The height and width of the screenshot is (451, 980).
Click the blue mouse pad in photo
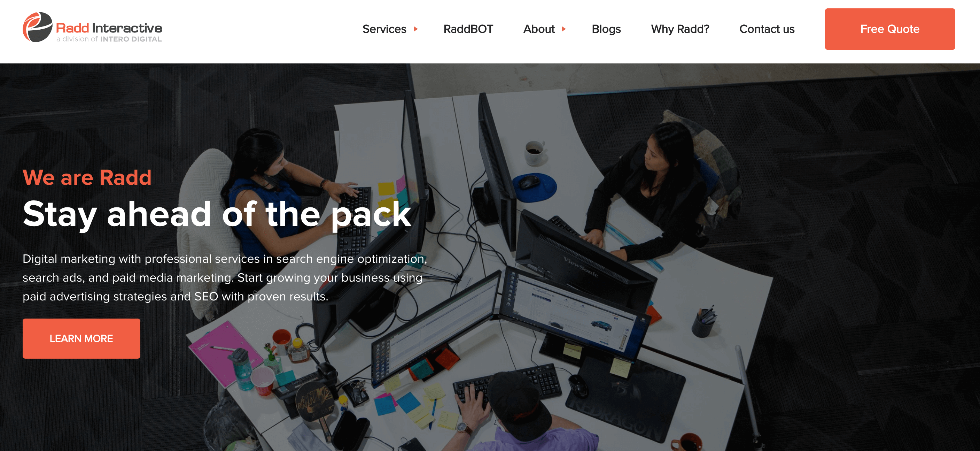pos(535,187)
